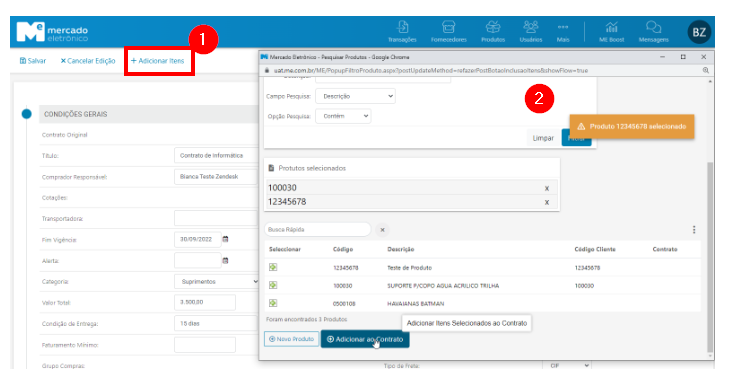This screenshot has width=731, height=384.
Task: Open the Categoria Suprimentos dropdown
Action: (x=216, y=281)
